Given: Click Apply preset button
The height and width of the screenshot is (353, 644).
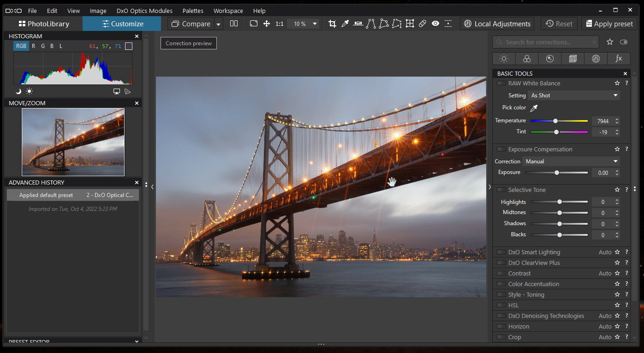Looking at the screenshot, I should pyautogui.click(x=609, y=24).
